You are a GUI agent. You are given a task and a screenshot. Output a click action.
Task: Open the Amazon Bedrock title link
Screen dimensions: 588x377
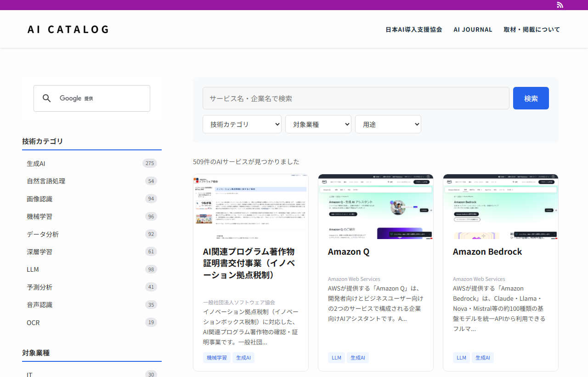[x=487, y=251]
